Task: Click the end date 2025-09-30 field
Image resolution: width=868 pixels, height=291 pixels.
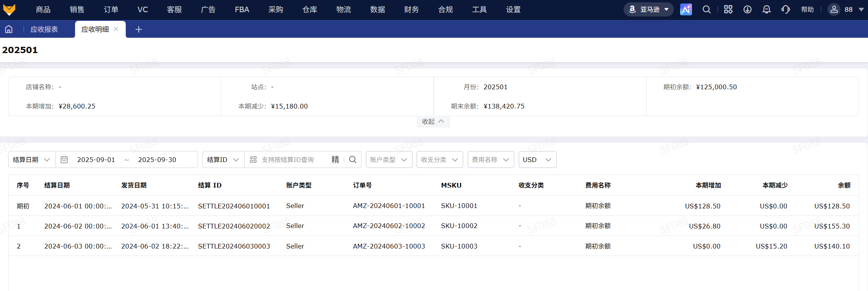Action: coord(157,160)
